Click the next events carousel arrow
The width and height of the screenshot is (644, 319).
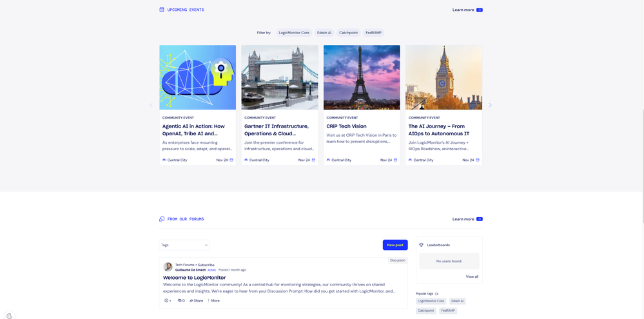click(x=490, y=105)
